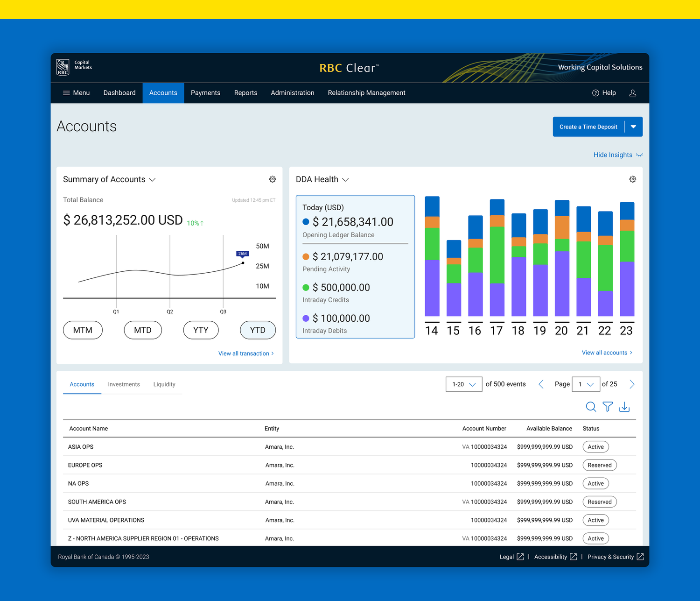Screen dimensions: 700x601
Task: Click the orange Pending Activity dot
Action: click(306, 256)
